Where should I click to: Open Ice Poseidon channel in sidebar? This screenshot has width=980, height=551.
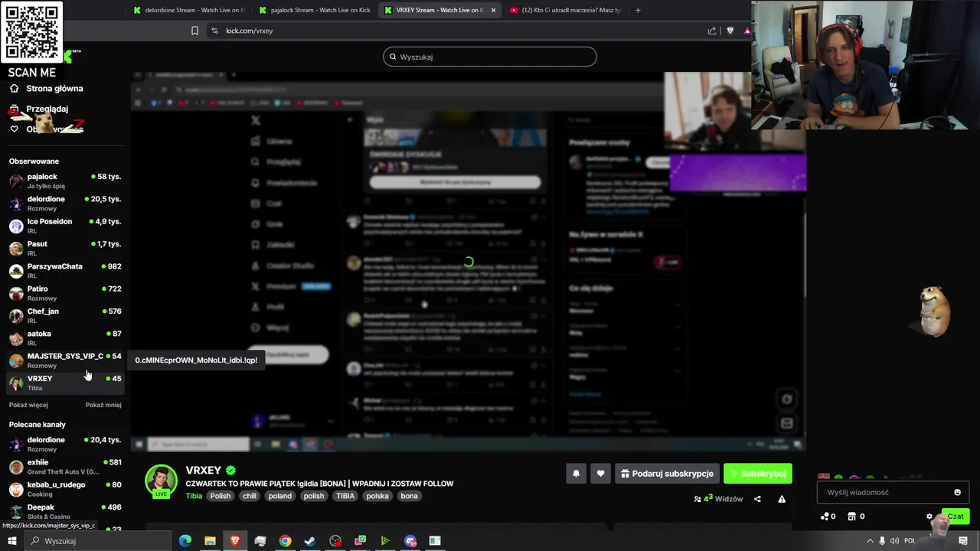[65, 226]
